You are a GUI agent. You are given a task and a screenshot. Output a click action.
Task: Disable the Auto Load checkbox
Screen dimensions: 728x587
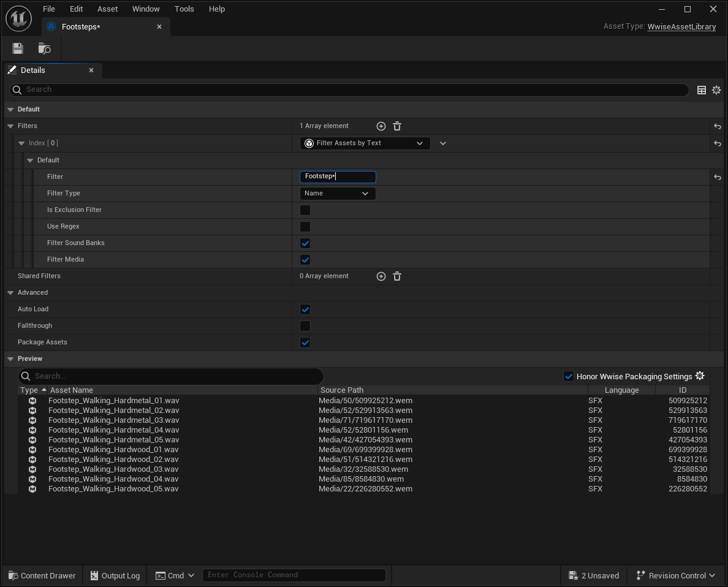(x=305, y=309)
